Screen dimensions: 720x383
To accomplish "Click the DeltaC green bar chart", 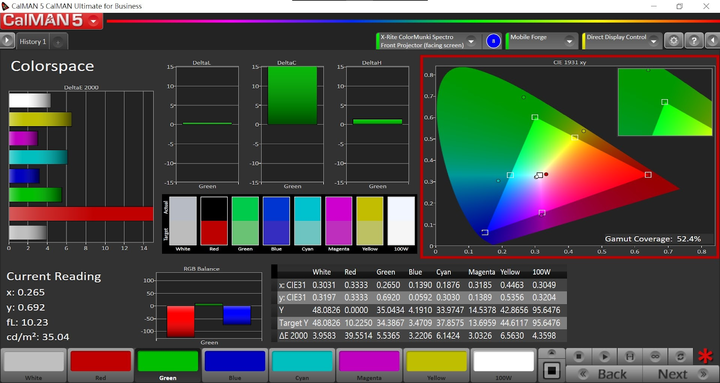I will 292,96.
